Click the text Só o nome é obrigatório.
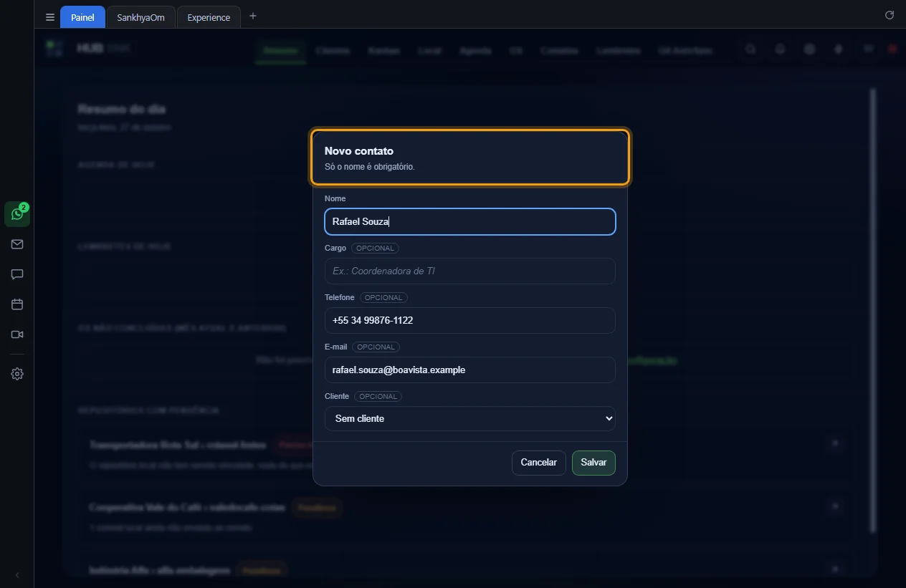 370,167
